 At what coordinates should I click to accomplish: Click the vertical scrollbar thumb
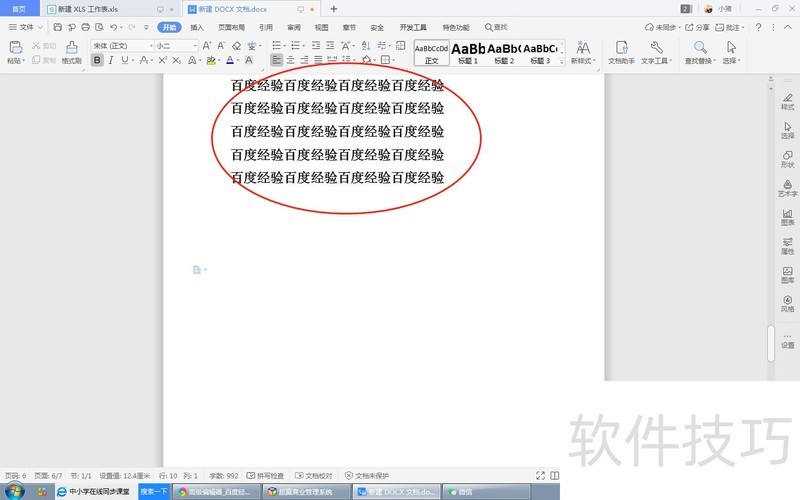click(x=770, y=344)
